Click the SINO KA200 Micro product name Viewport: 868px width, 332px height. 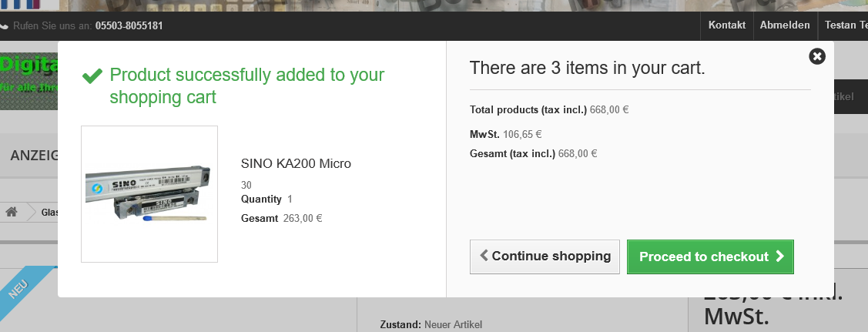click(296, 163)
